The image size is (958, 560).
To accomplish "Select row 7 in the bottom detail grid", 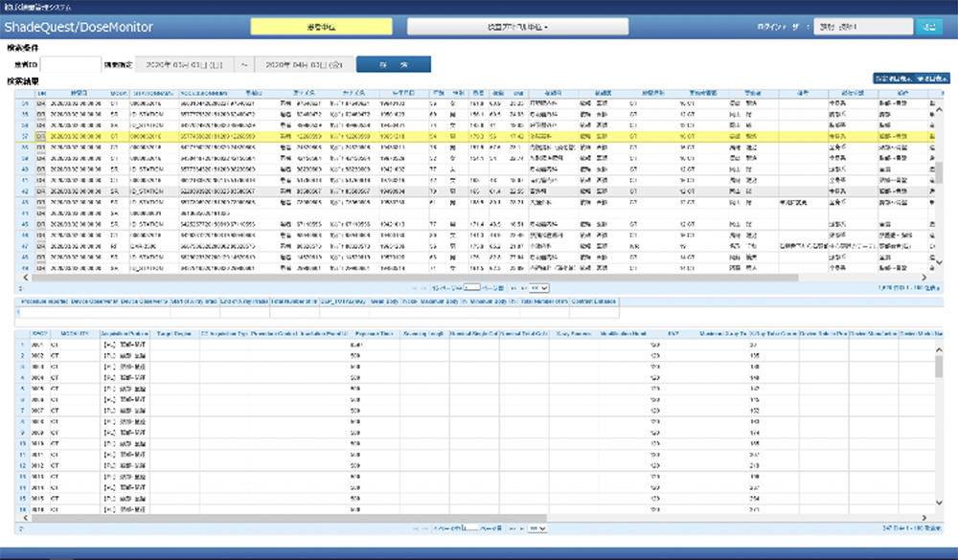I will click(x=475, y=411).
